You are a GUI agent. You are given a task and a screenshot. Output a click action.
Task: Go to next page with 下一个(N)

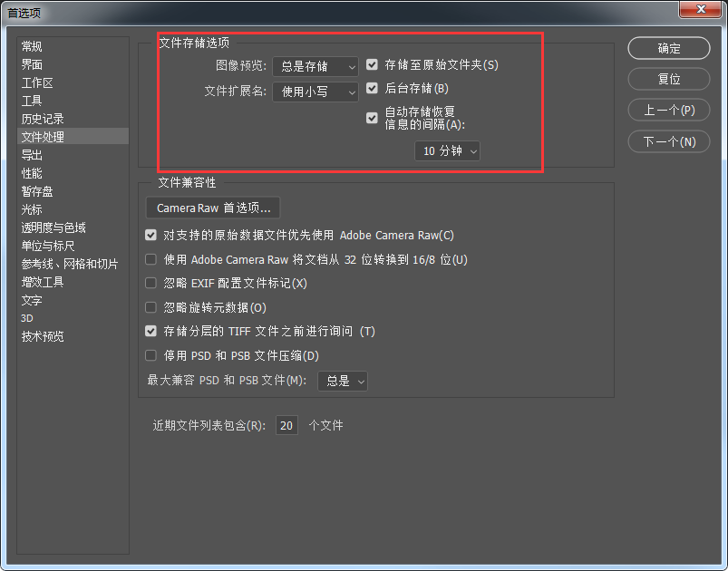tap(669, 141)
